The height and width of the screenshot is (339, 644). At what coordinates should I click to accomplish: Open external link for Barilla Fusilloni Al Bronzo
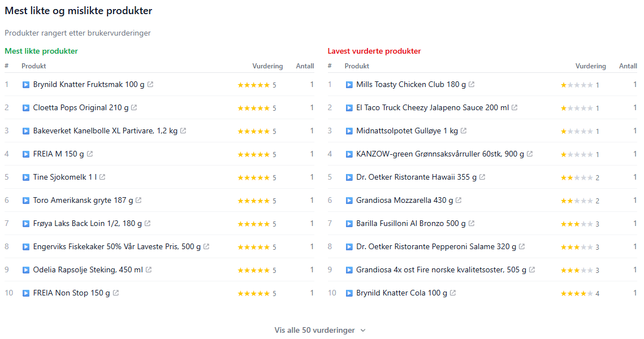pyautogui.click(x=471, y=223)
